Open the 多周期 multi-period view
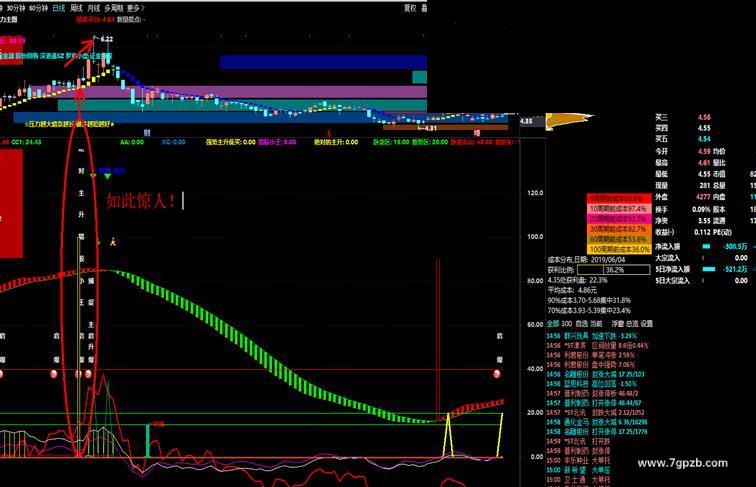The width and height of the screenshot is (756, 487). (x=114, y=8)
